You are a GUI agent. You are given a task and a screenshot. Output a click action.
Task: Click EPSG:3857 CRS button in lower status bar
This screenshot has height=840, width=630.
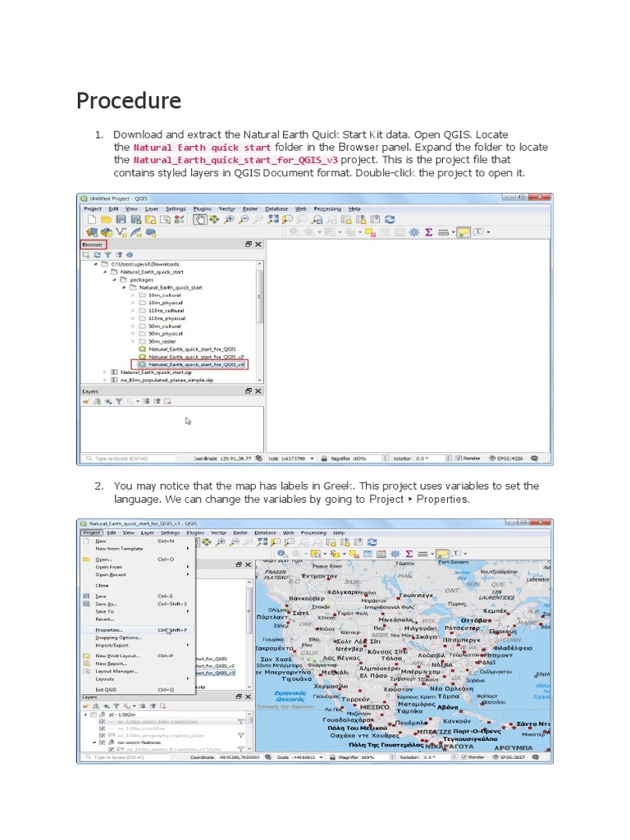[507, 757]
